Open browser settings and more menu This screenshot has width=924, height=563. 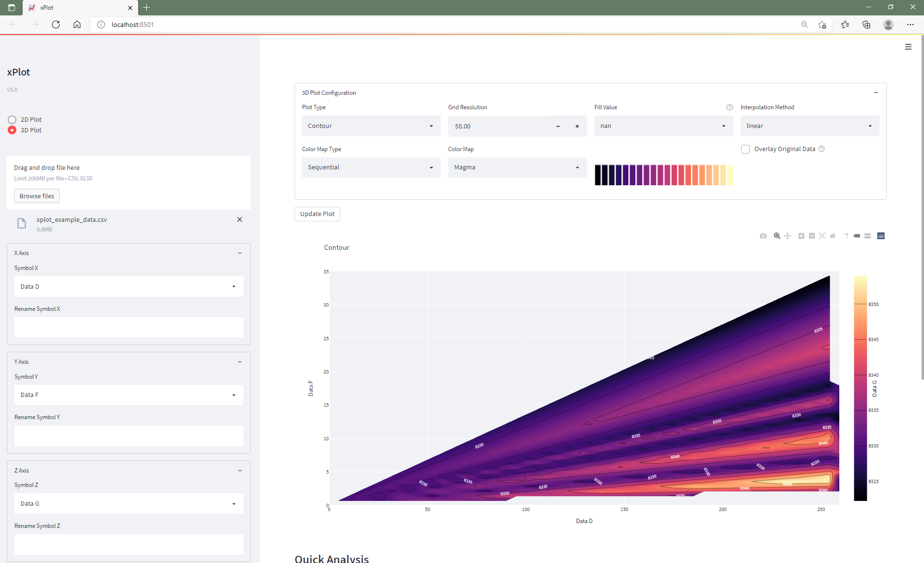click(911, 25)
